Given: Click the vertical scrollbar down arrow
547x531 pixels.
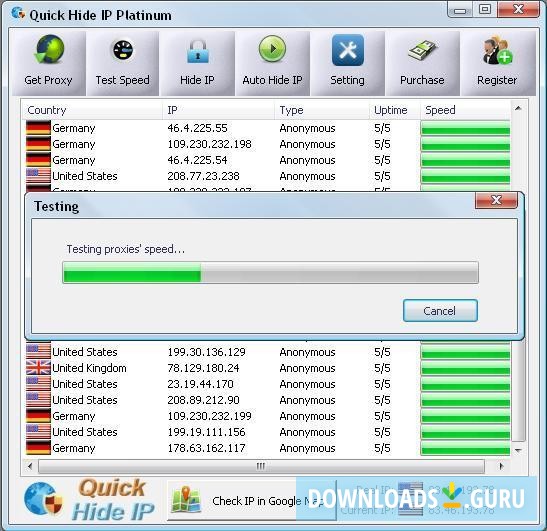Looking at the screenshot, I should tap(518, 450).
